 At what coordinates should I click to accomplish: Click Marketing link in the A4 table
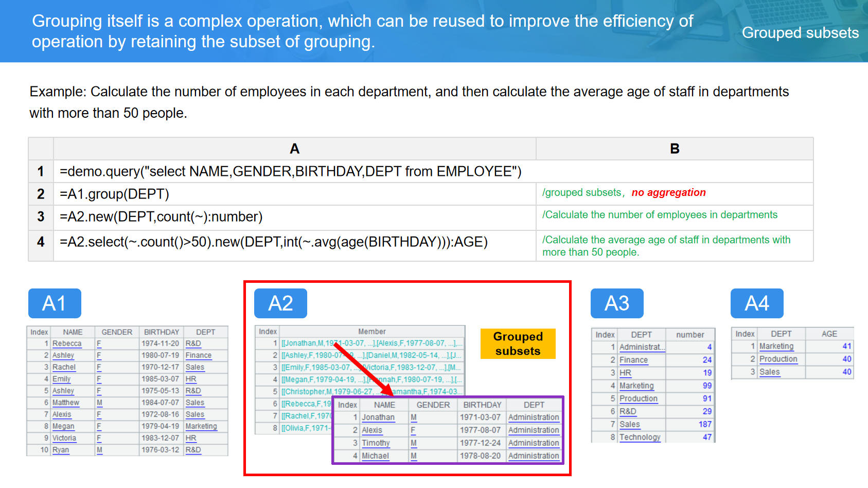(776, 347)
